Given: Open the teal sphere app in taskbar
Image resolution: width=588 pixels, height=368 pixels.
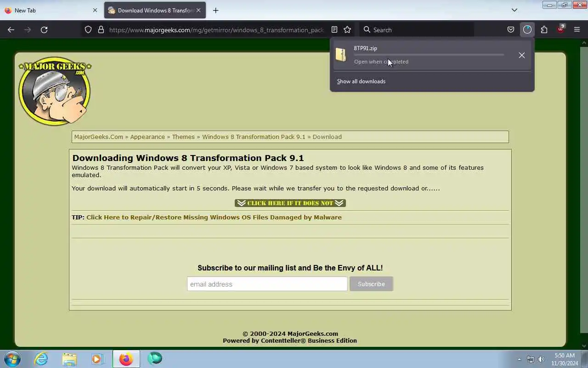Looking at the screenshot, I should click(x=155, y=359).
